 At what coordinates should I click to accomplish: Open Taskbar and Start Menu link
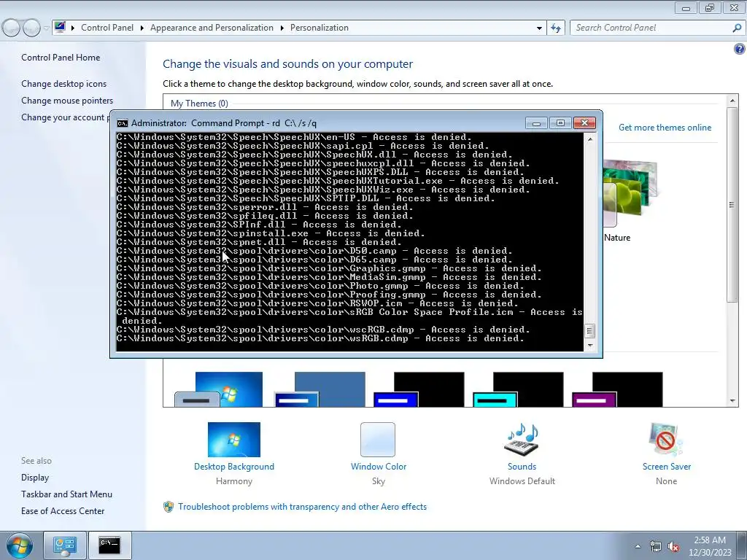66,494
